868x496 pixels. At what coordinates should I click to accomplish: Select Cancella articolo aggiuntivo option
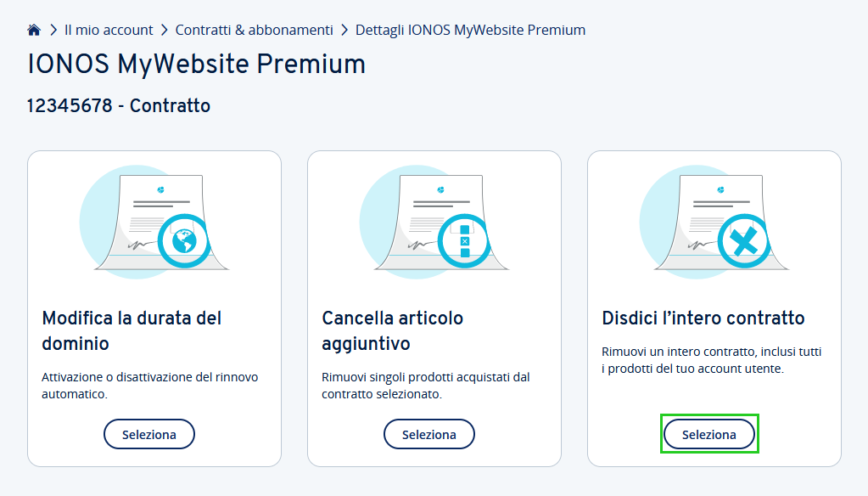[x=429, y=435]
